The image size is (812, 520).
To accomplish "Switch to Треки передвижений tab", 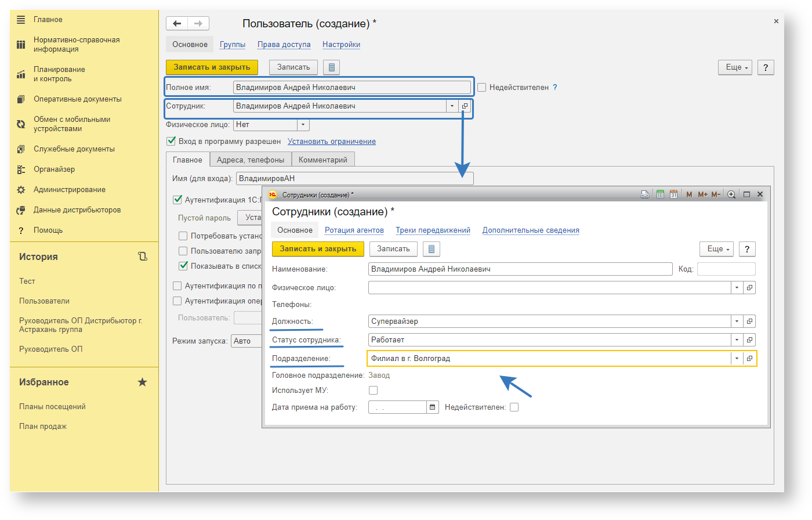I will tap(433, 230).
